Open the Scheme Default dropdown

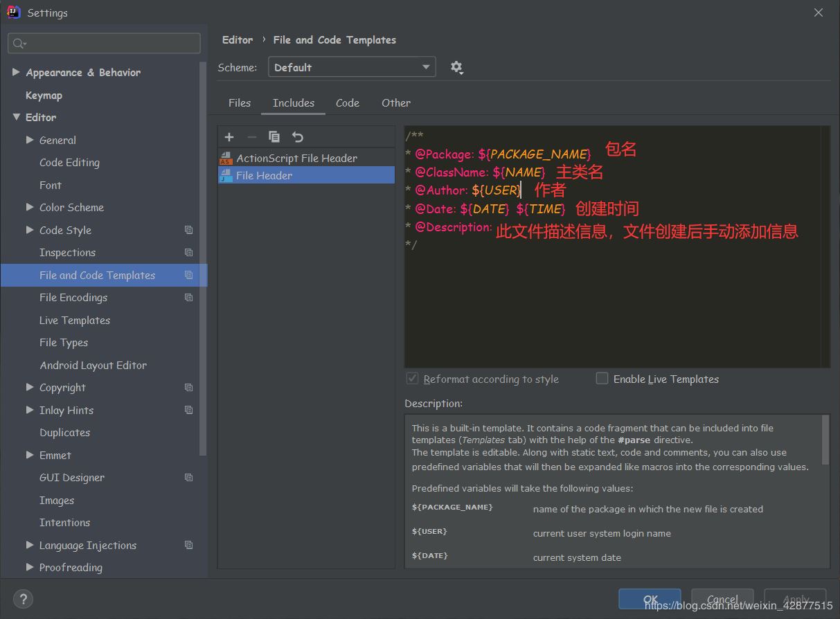(x=352, y=67)
